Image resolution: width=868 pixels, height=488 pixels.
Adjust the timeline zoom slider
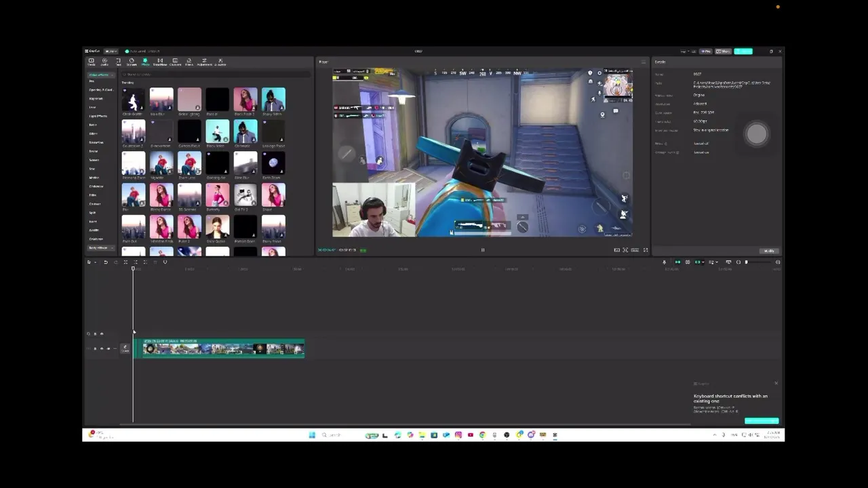[758, 262]
